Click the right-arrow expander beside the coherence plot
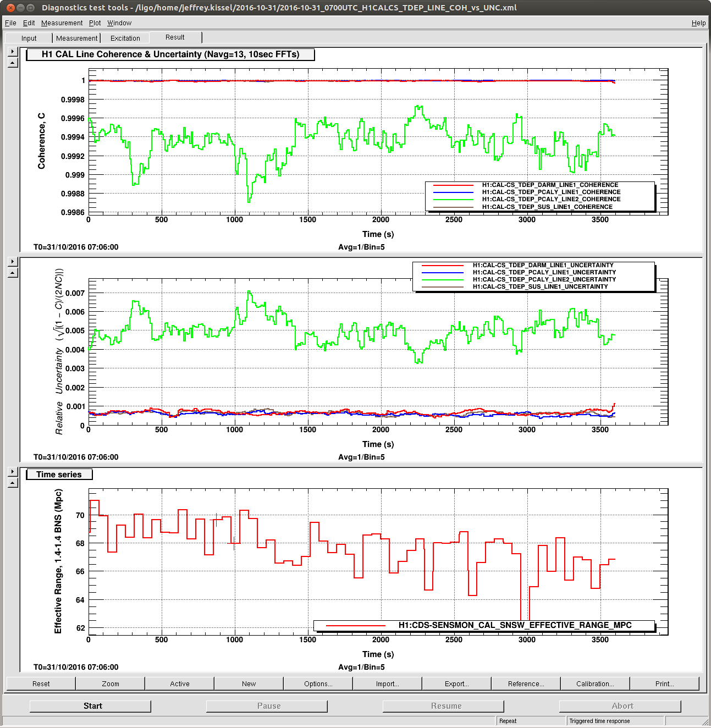Image resolution: width=711 pixels, height=728 pixels. tap(13, 52)
